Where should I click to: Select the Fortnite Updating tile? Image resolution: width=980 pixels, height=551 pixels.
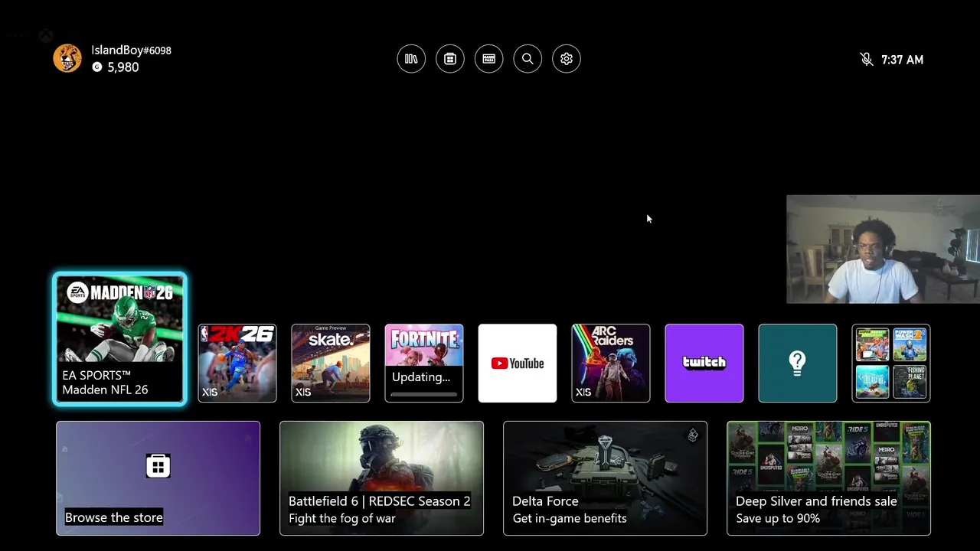(424, 363)
